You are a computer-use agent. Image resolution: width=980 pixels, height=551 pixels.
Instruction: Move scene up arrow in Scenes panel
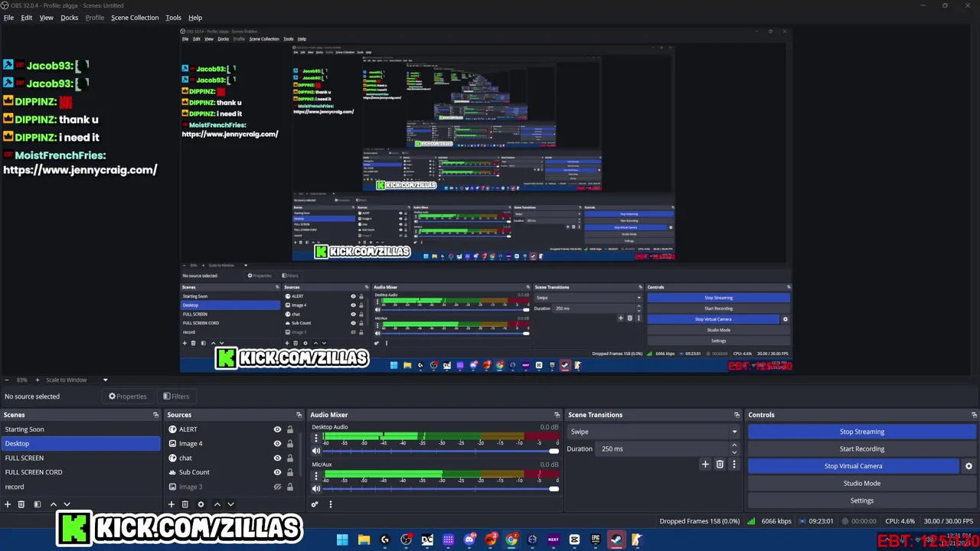(53, 504)
